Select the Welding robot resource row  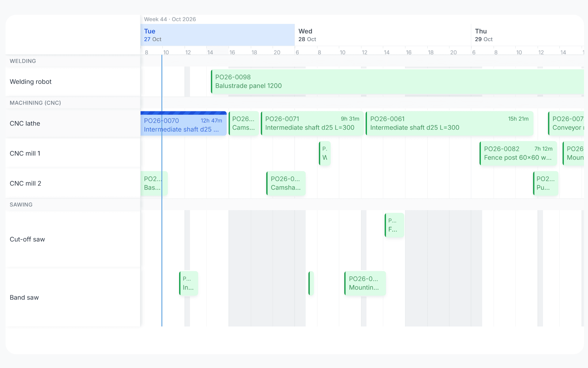(x=73, y=82)
